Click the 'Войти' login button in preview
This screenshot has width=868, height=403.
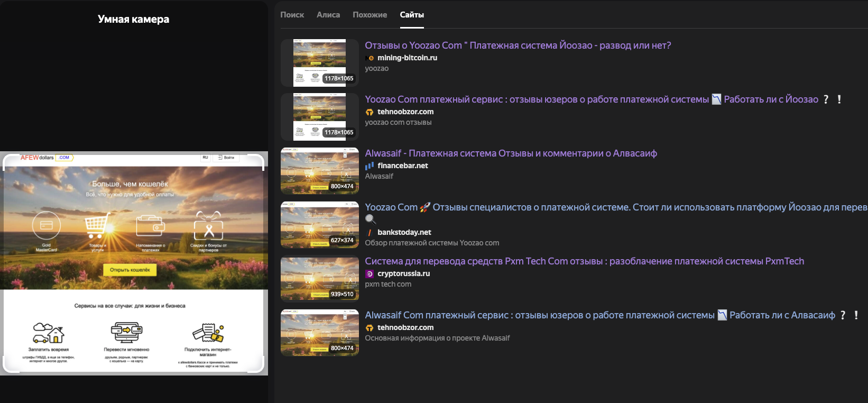(226, 158)
